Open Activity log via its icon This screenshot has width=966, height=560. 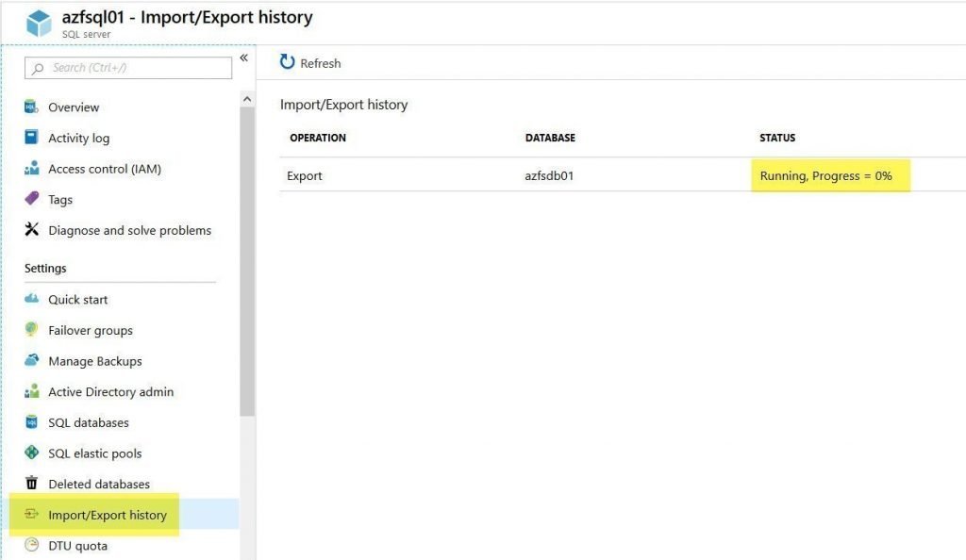pos(31,137)
